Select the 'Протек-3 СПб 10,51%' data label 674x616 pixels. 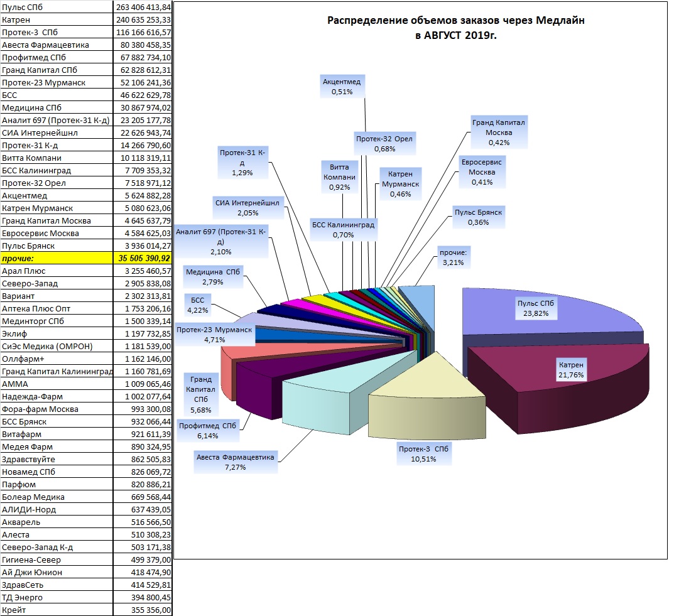coord(424,453)
